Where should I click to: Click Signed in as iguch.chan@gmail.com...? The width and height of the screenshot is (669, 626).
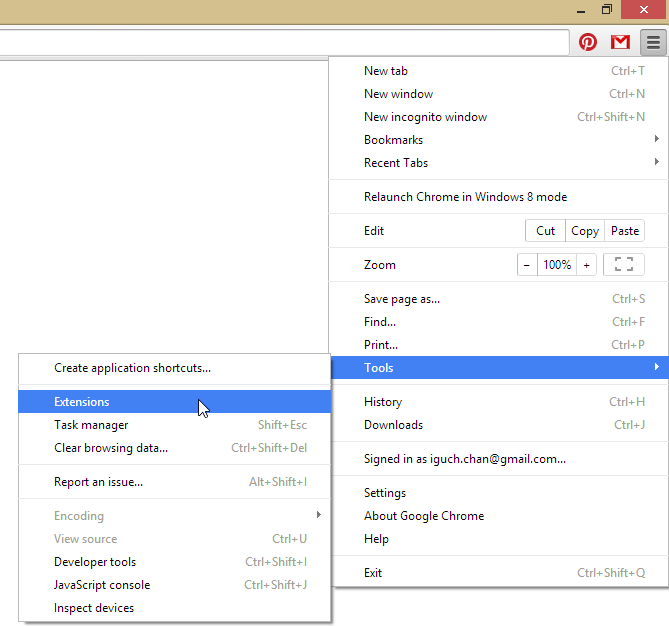tap(498, 459)
